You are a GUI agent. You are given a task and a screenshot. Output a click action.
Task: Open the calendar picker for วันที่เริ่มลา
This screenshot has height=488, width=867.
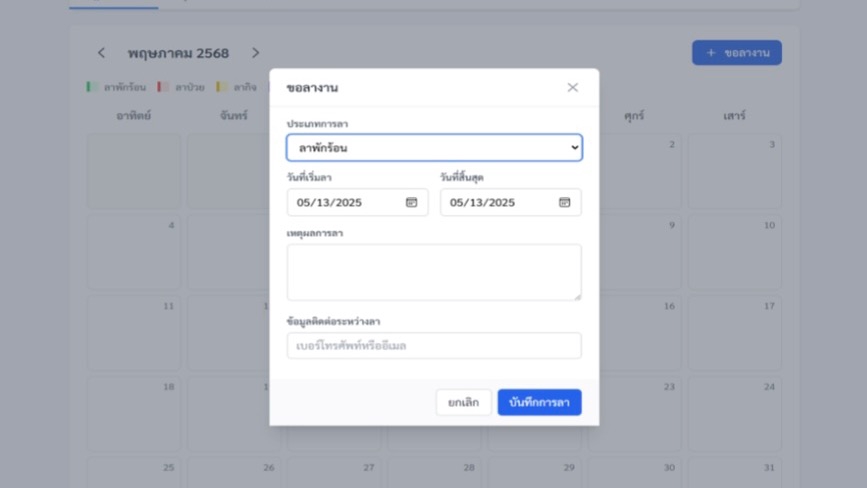coord(411,202)
